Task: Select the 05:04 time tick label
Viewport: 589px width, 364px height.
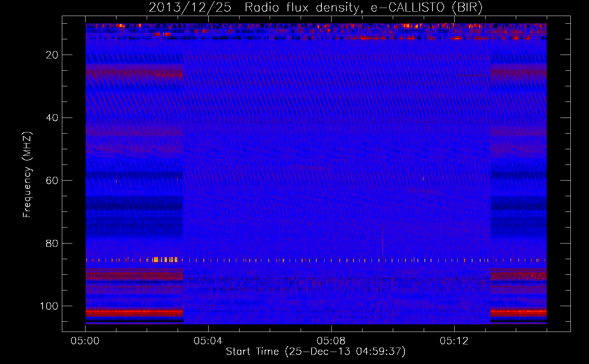Action: pyautogui.click(x=208, y=341)
